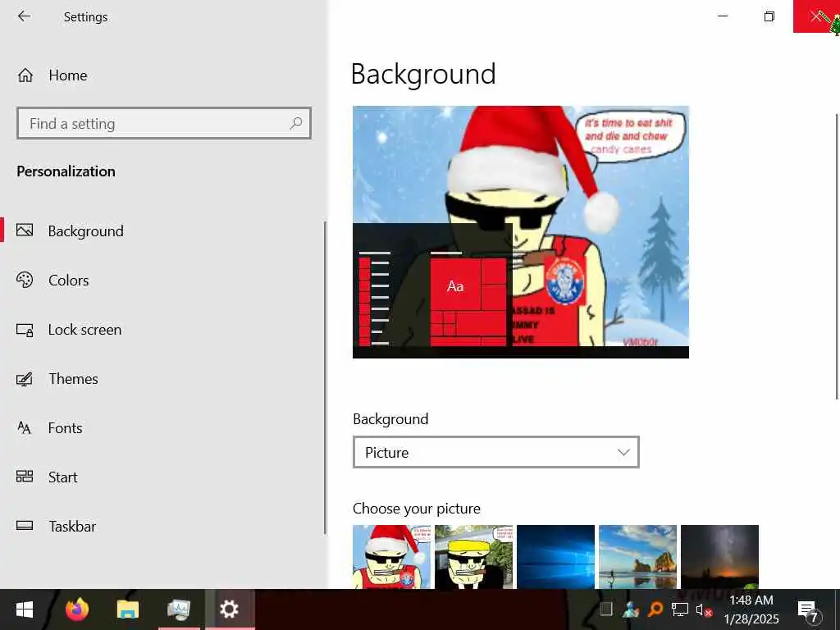Choose the night sky picture thumbnail
This screenshot has height=630, width=840.
coord(719,557)
